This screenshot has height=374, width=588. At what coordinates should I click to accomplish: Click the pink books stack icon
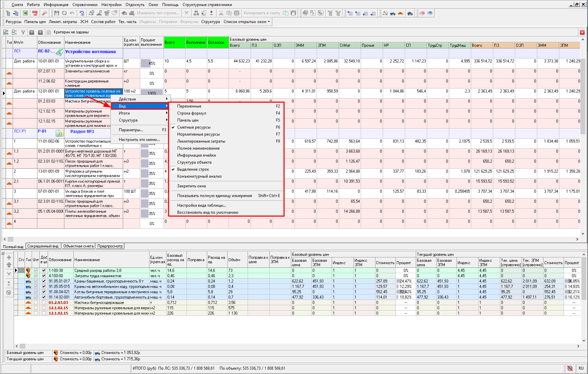click(422, 13)
